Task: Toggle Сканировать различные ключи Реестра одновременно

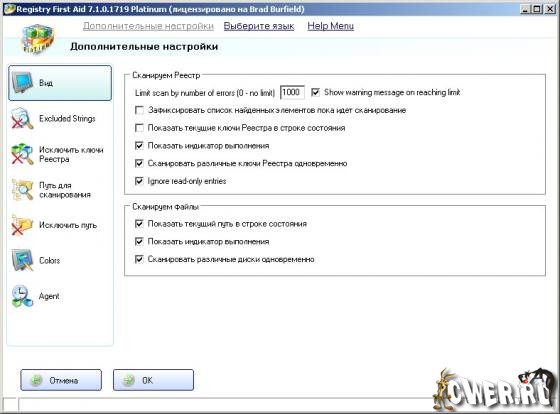Action: (x=139, y=163)
